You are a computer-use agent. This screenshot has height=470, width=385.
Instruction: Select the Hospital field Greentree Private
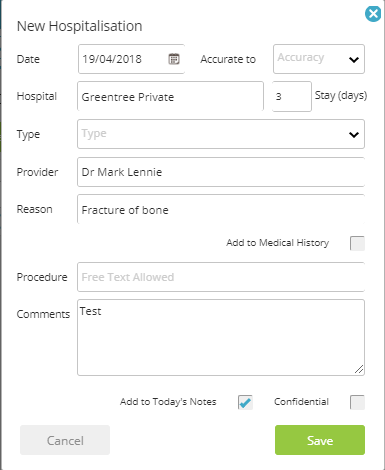170,96
